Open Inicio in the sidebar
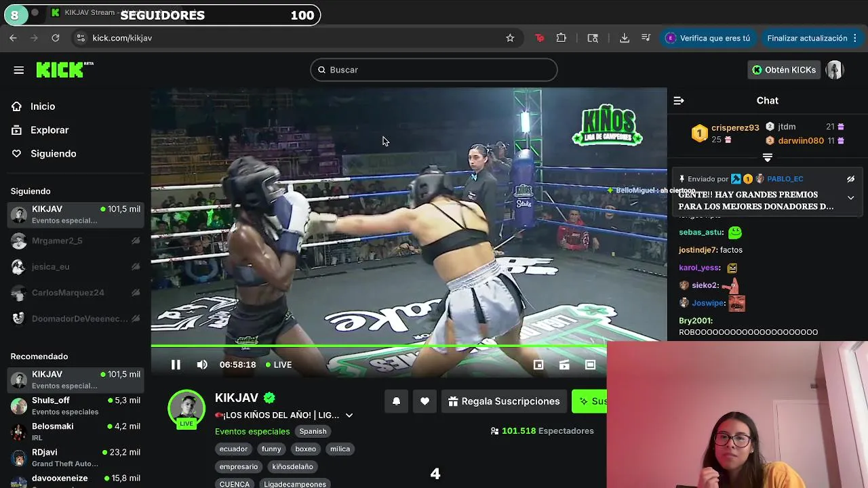The width and height of the screenshot is (868, 488). pos(43,106)
